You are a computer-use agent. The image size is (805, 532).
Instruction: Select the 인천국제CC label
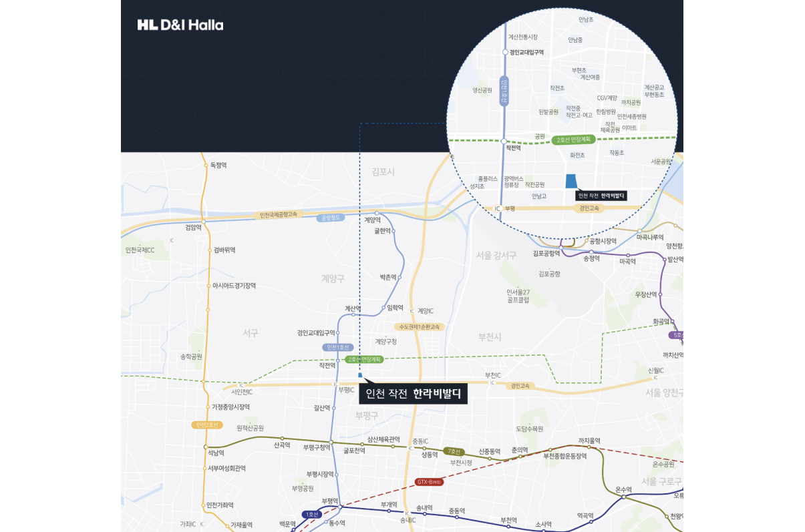pyautogui.click(x=140, y=250)
